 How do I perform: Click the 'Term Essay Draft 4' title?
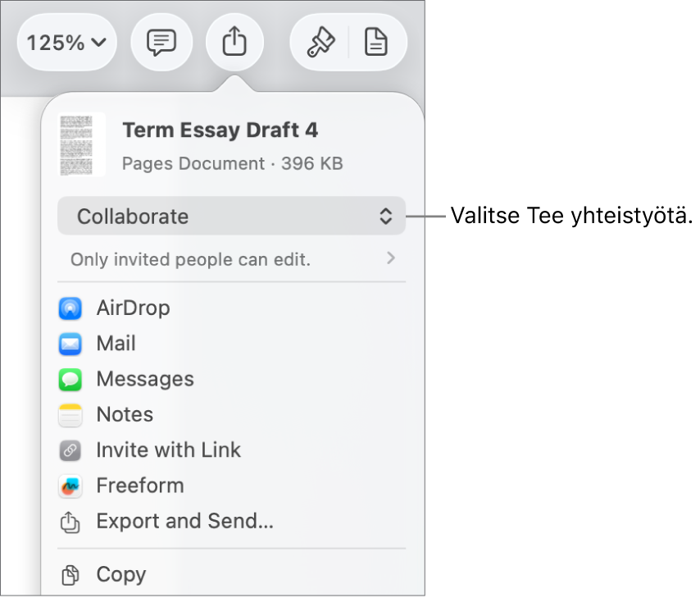tap(220, 130)
